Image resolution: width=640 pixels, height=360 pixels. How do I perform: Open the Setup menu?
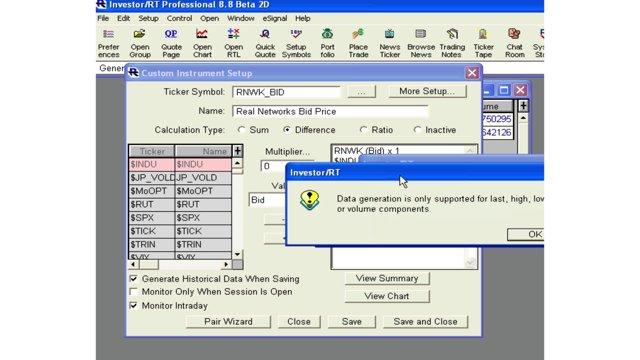pos(148,18)
